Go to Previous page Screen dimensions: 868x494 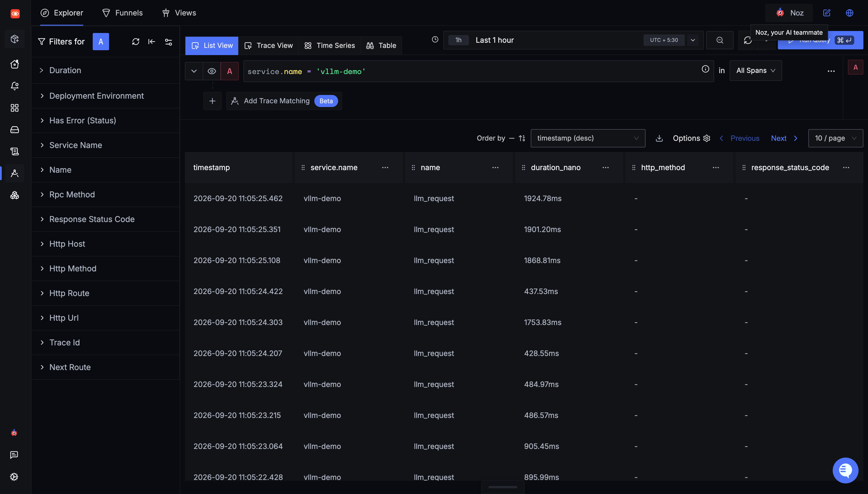[740, 138]
